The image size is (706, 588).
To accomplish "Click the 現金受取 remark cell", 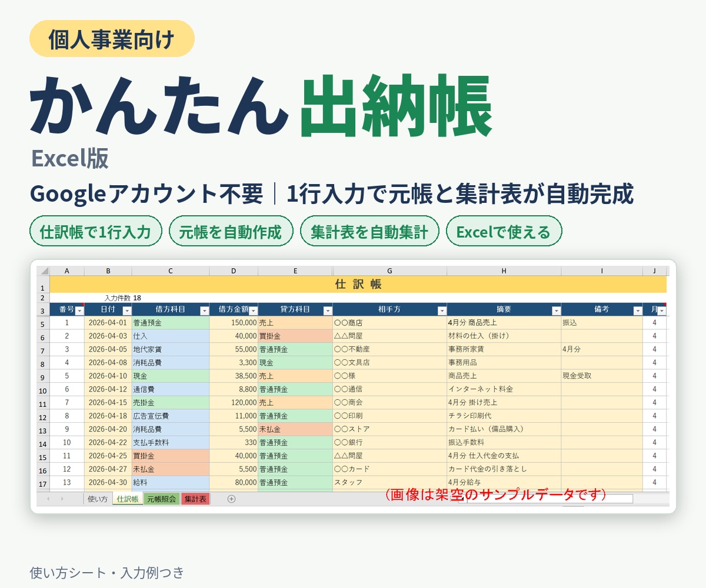I will coord(602,376).
